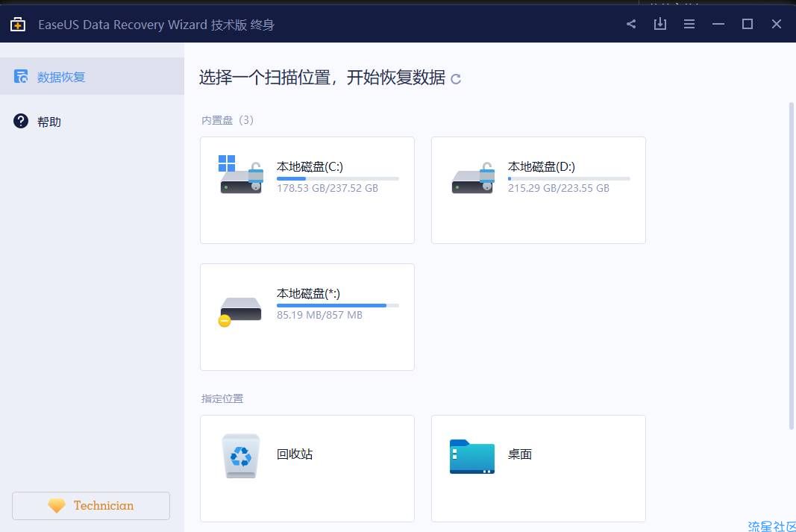Click the 178.53 GB/237.52 GB text
This screenshot has height=532, width=796.
[328, 188]
